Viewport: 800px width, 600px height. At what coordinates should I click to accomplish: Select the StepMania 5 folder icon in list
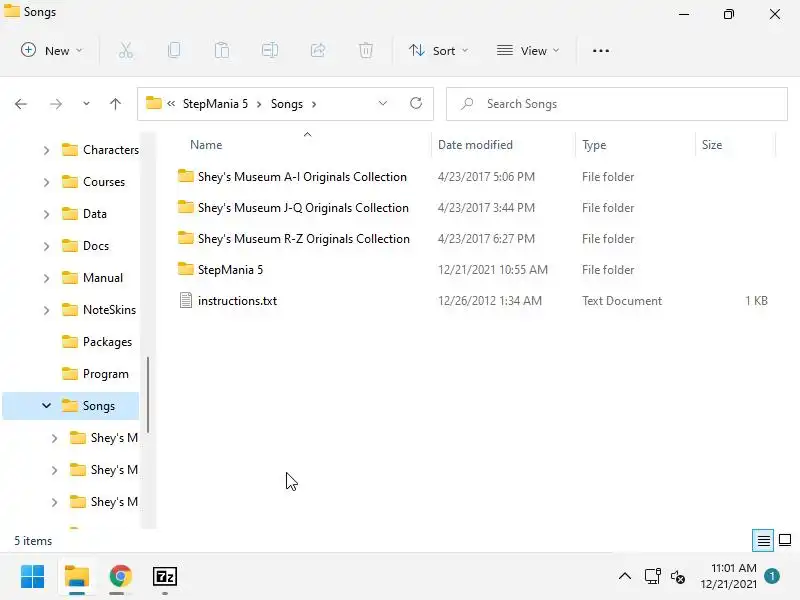[186, 269]
